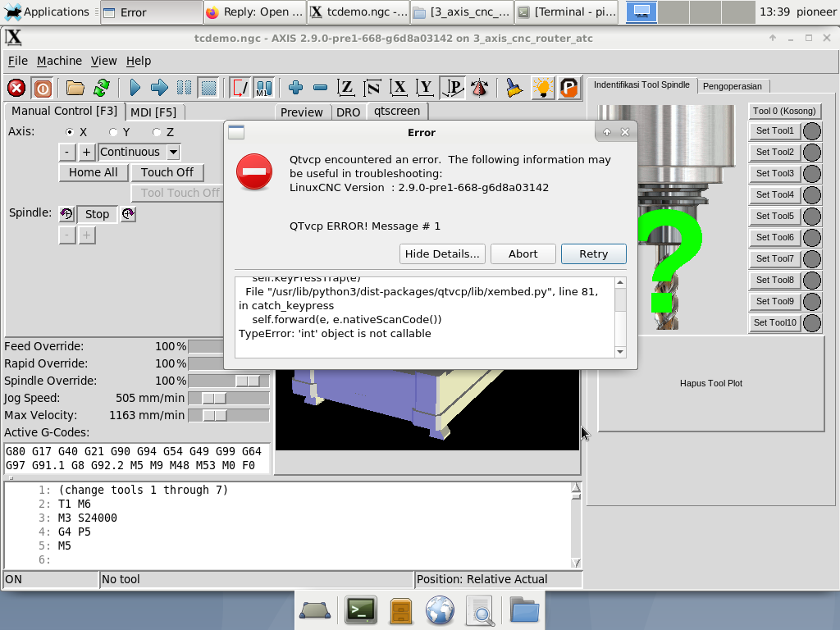Switch to the MDI [F5] tab
This screenshot has height=630, width=840.
coord(153,112)
